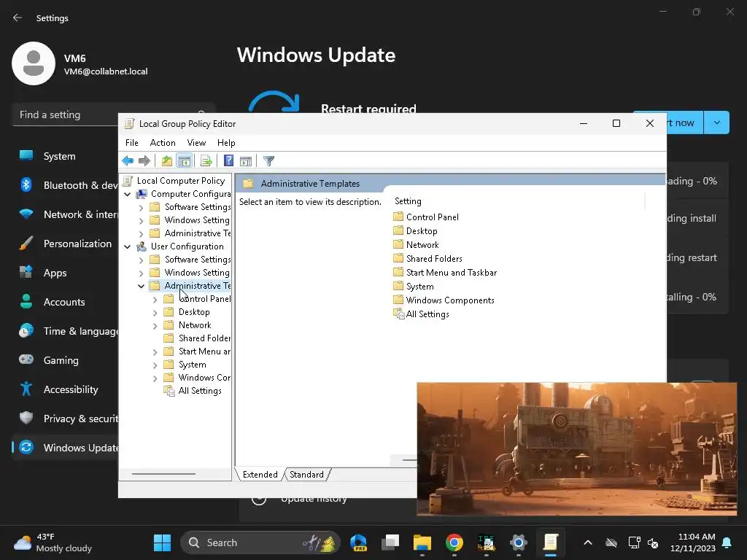Screen dimensions: 747x560
Task: Click the taskbar Search box
Action: 260,542
